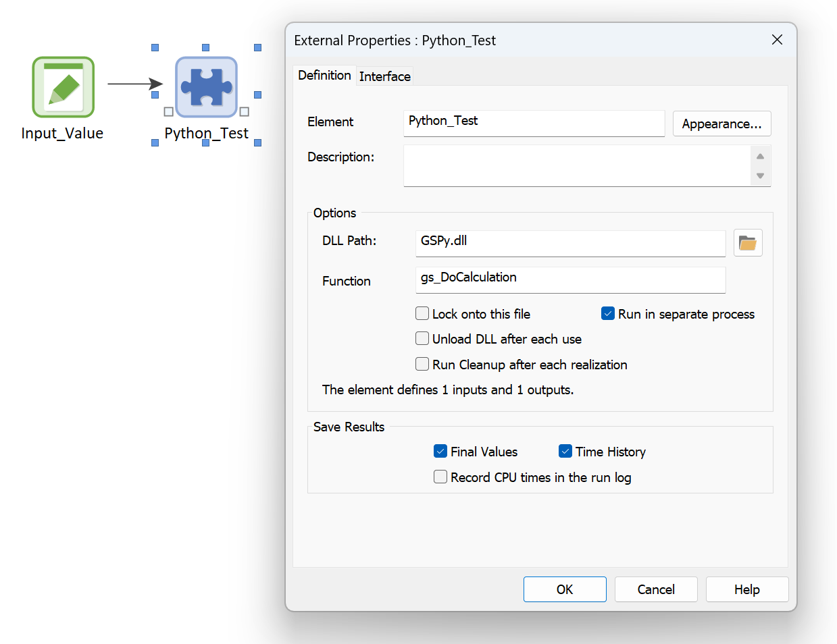The height and width of the screenshot is (644, 837).
Task: Enable "Run Cleanup after each realization"
Action: 422,365
